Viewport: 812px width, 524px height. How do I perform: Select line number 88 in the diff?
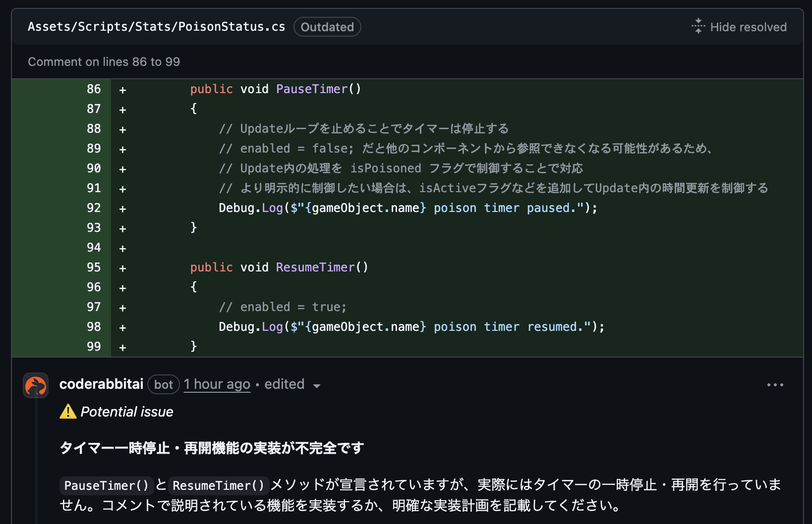coord(93,129)
